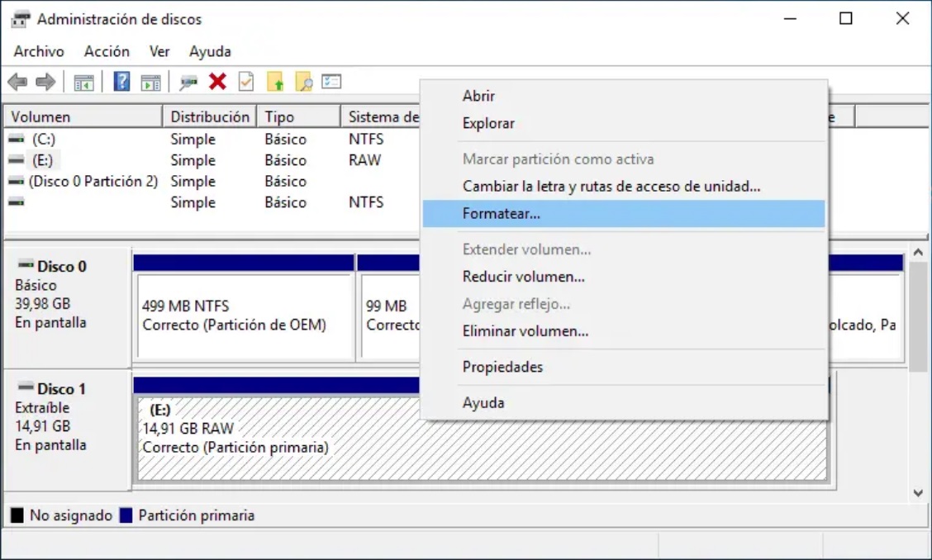Open the Acción menu

107,51
